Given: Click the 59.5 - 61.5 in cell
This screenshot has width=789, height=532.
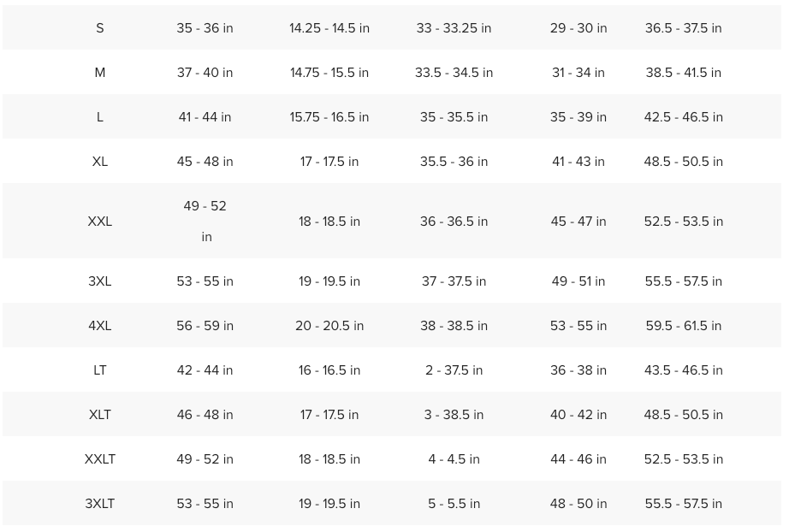Looking at the screenshot, I should pos(684,326).
